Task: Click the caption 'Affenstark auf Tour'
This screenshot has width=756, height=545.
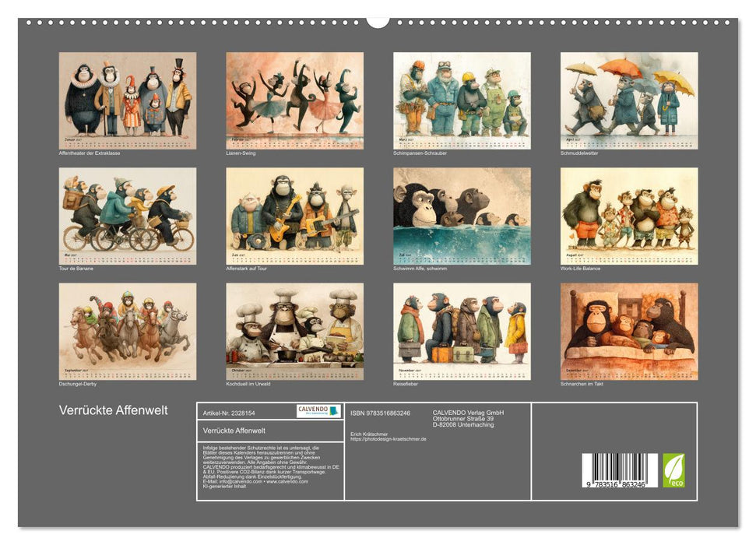Action: [246, 268]
